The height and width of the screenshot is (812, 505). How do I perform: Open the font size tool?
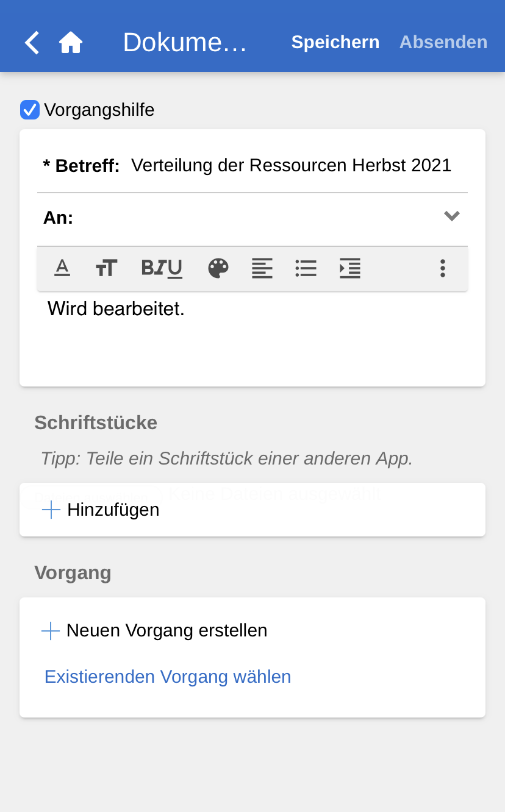point(106,268)
